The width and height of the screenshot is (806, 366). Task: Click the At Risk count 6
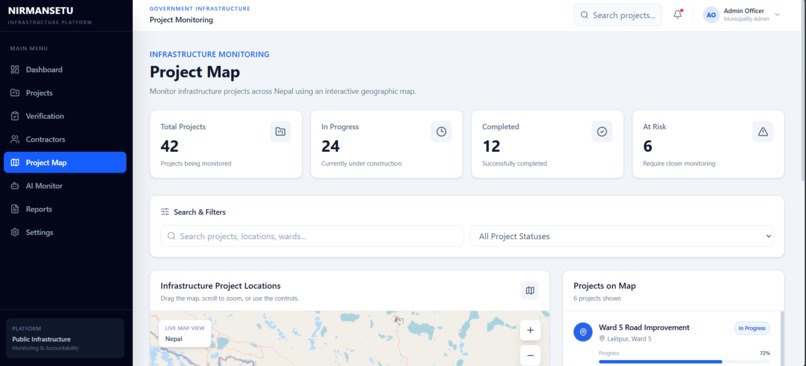648,147
